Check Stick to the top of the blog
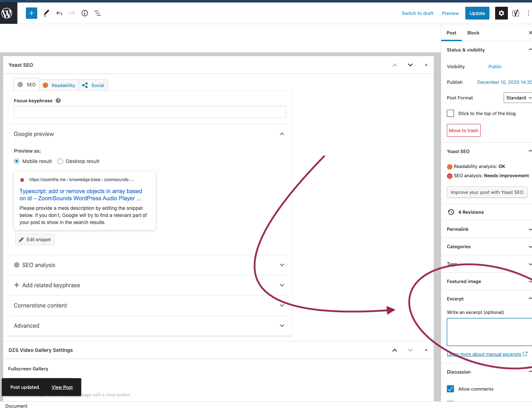 click(x=450, y=113)
